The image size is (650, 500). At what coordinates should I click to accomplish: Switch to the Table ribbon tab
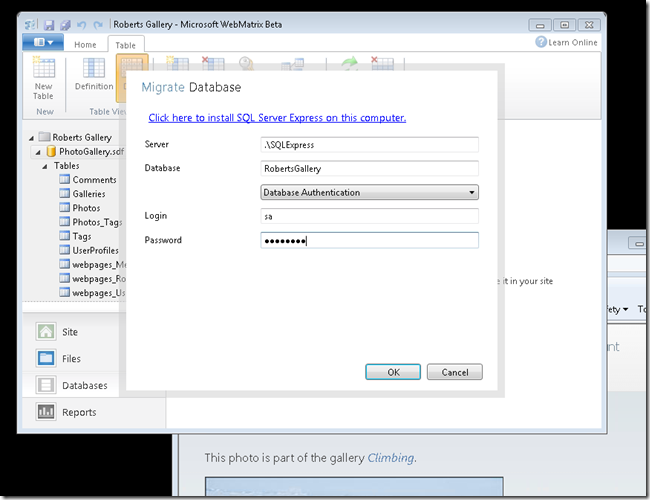[x=126, y=45]
